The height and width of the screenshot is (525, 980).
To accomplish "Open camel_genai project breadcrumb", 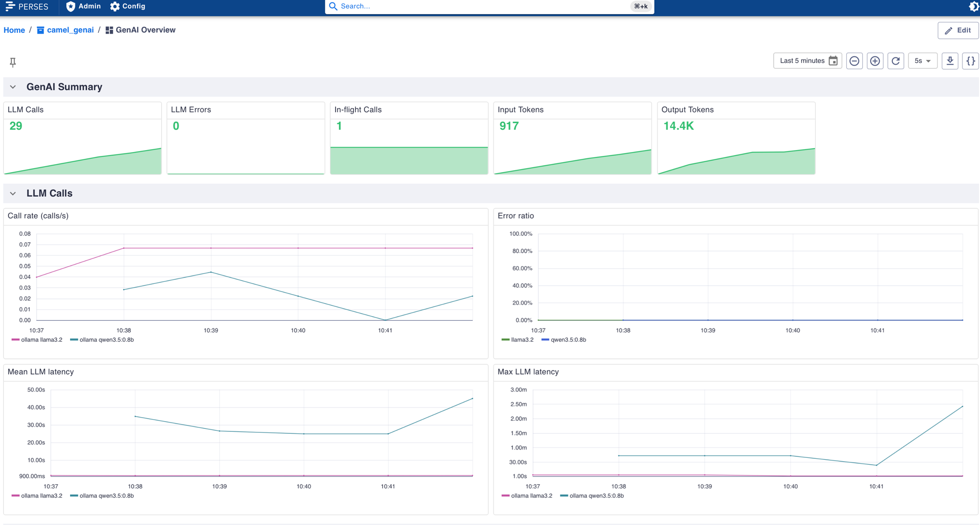I will [65, 30].
